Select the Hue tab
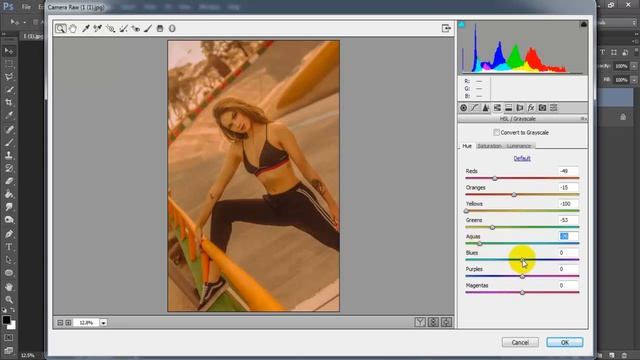This screenshot has height=360, width=640. [467, 146]
